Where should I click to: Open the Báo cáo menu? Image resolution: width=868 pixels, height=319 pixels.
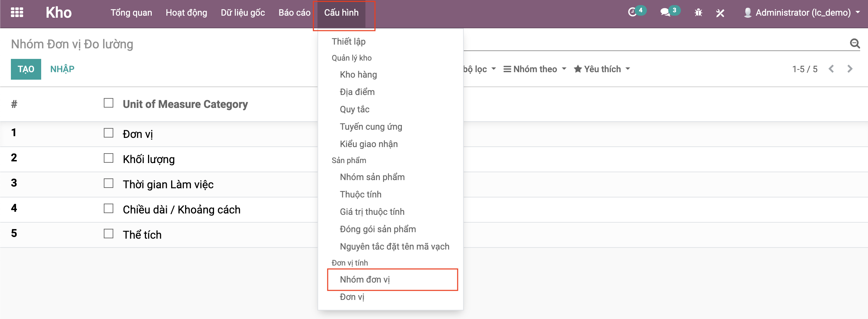click(294, 13)
